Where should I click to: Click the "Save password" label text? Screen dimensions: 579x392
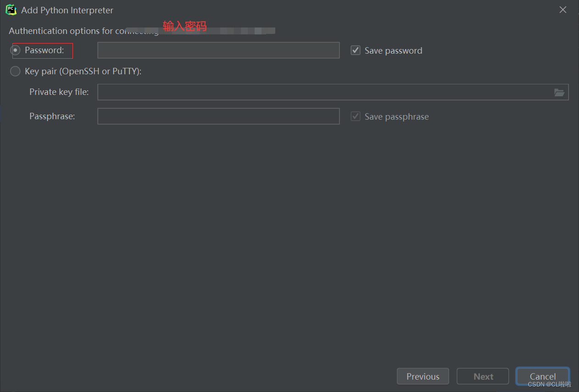pyautogui.click(x=393, y=51)
